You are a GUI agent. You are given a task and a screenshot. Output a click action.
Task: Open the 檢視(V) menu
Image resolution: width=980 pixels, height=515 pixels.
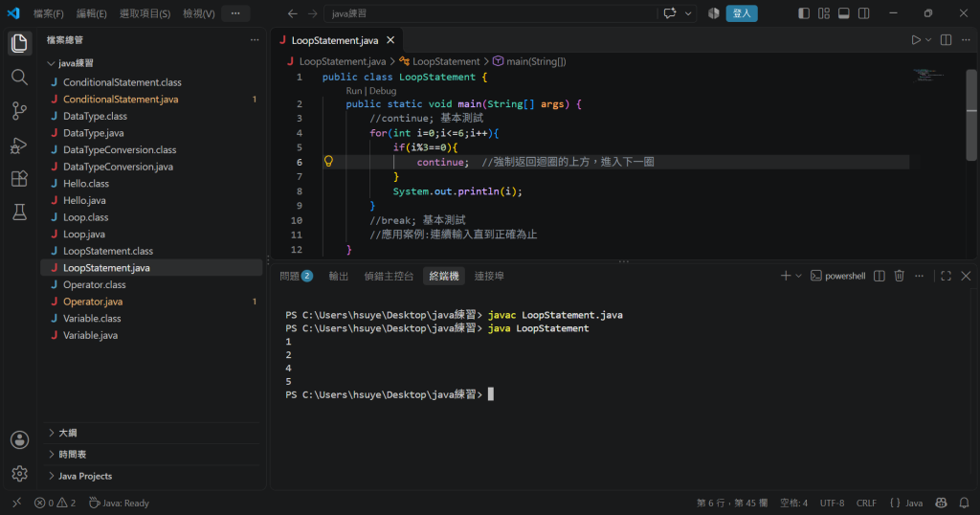(x=199, y=13)
